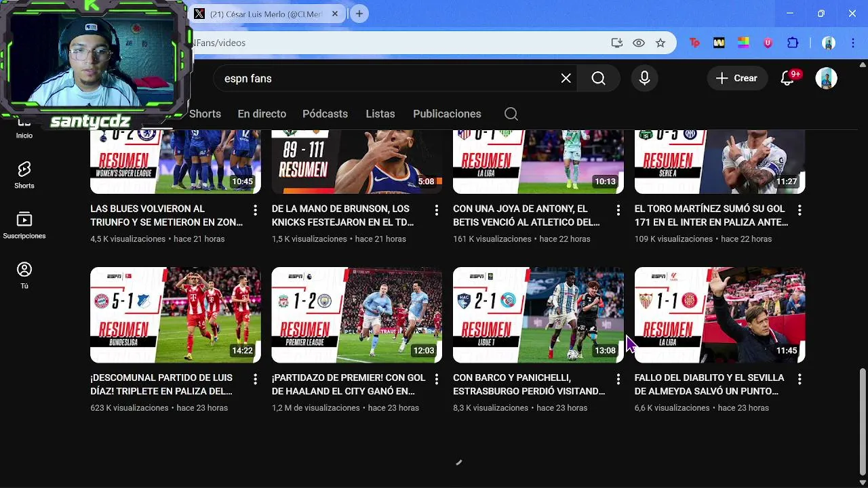The image size is (868, 488).
Task: Open options for 'CON BARCO Y PANICHELLI' video
Action: [618, 379]
